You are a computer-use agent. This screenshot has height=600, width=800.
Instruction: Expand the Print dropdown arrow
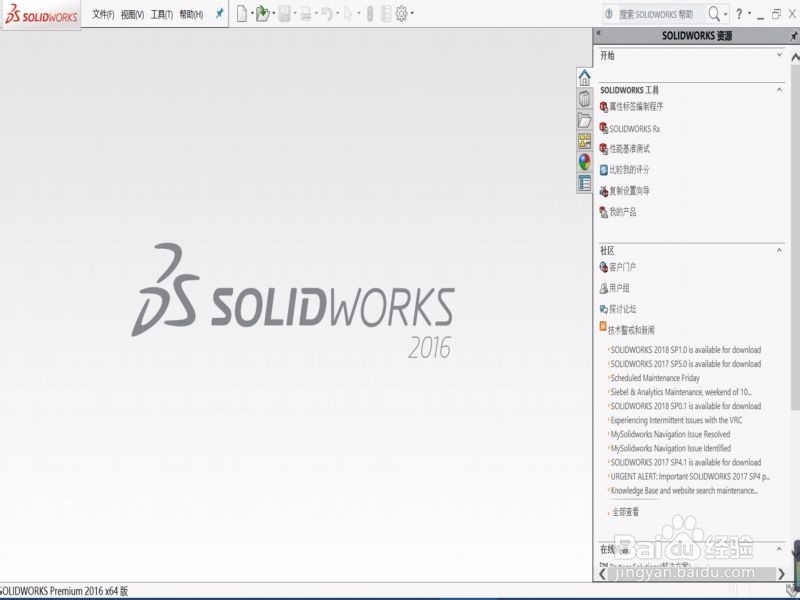tap(316, 14)
